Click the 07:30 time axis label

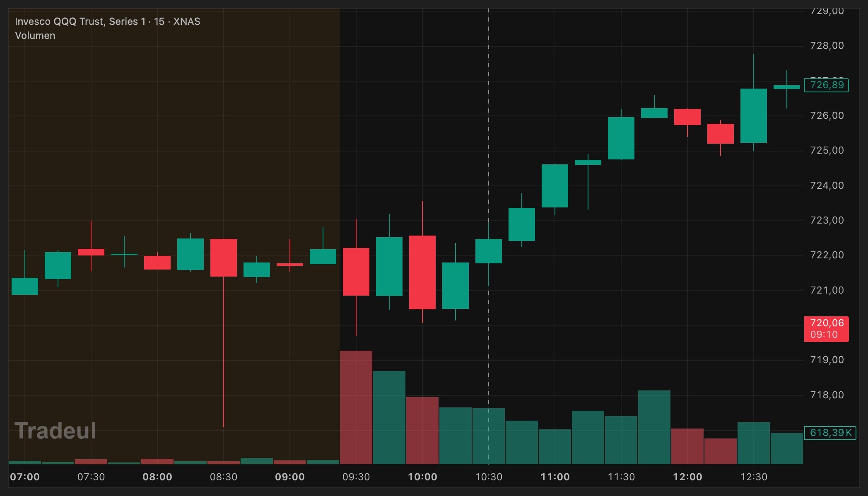pyautogui.click(x=91, y=477)
